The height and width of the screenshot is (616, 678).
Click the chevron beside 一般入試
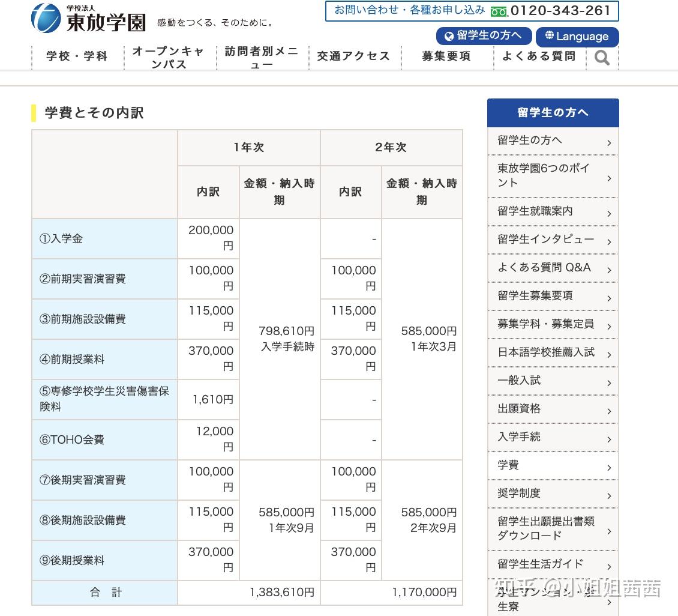tap(608, 382)
